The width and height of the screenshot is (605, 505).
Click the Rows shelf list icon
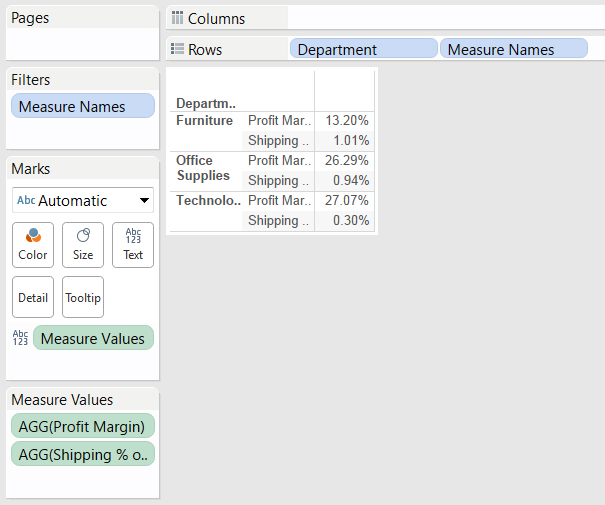177,49
